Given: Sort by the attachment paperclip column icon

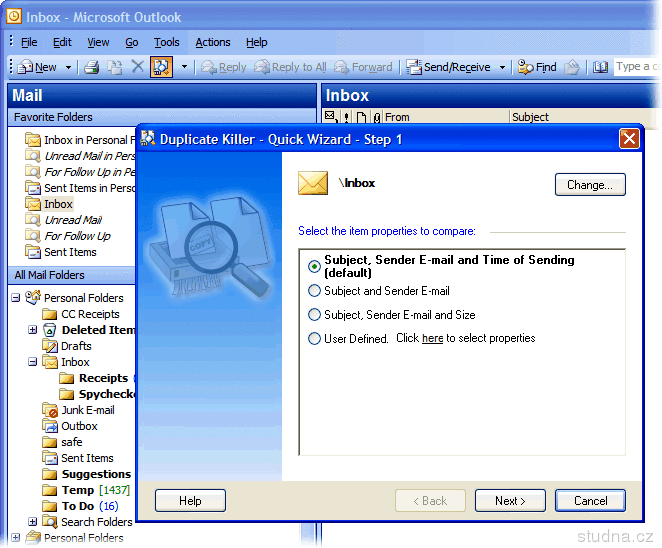Looking at the screenshot, I should 377,117.
